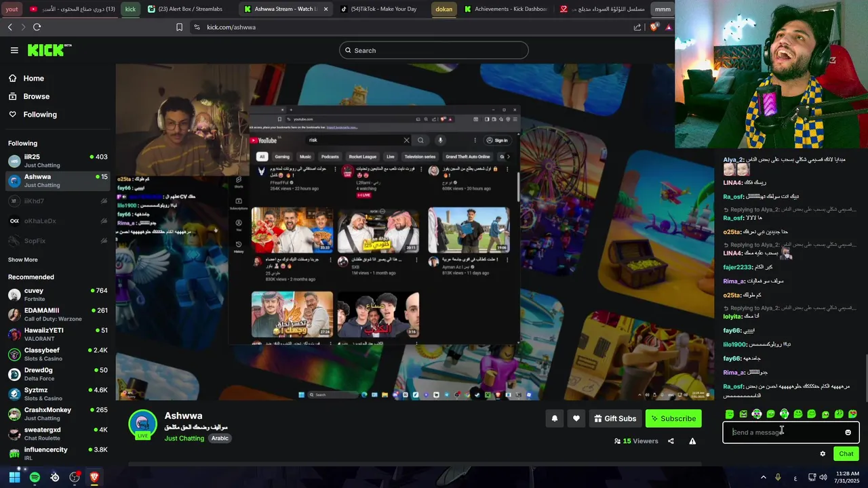The image size is (868, 488).
Task: Open the site settings icon in the address bar
Action: [x=197, y=27]
